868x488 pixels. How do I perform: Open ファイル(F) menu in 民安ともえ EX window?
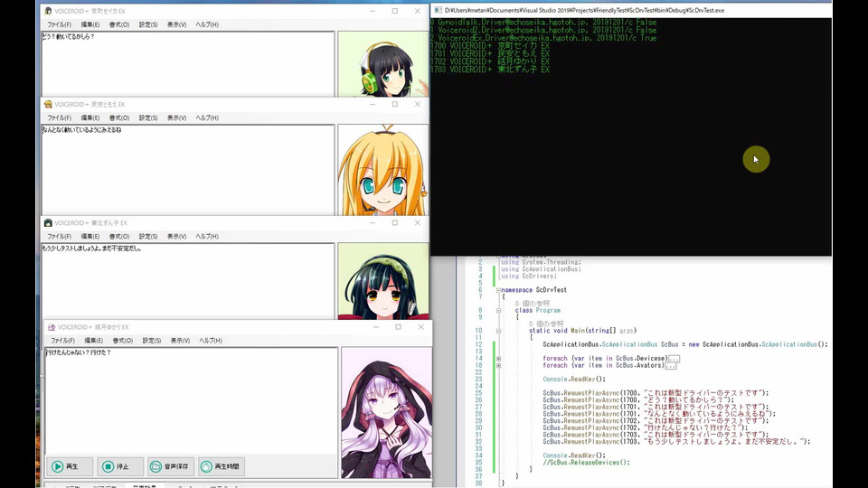60,117
